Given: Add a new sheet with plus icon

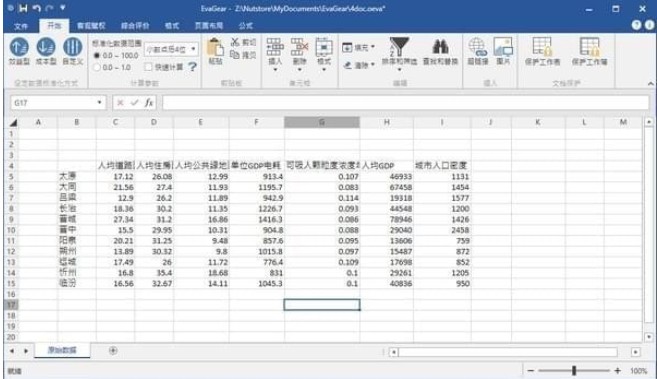Looking at the screenshot, I should pos(113,351).
